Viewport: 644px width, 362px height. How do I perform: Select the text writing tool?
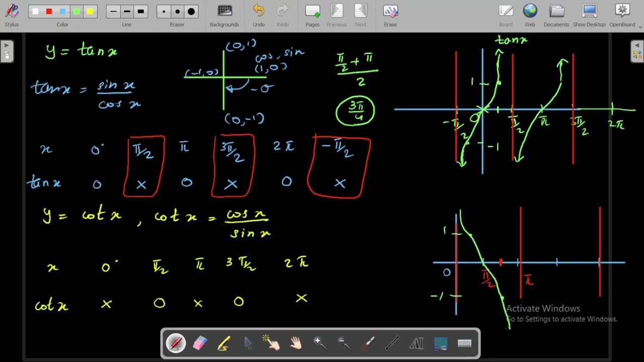(417, 343)
